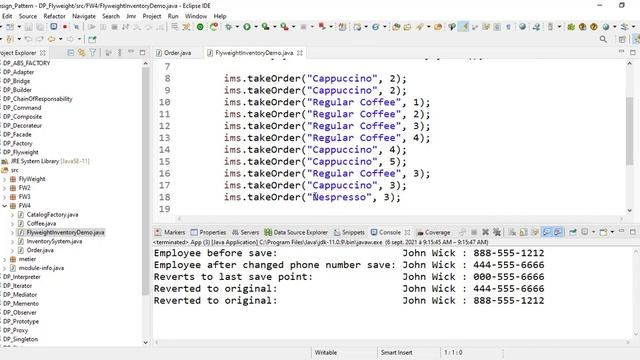The width and height of the screenshot is (640, 360).
Task: Click the External Tools run icon
Action: pyautogui.click(x=284, y=27)
